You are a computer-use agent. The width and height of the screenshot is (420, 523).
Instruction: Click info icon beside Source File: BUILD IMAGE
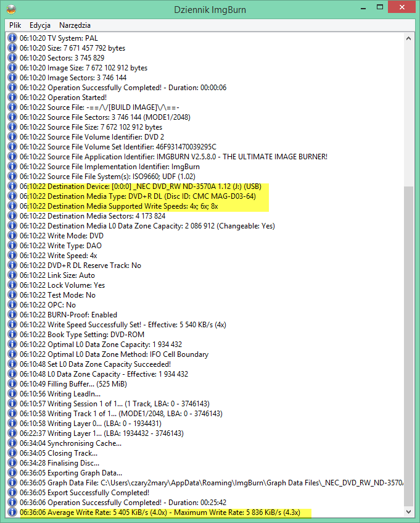12,107
